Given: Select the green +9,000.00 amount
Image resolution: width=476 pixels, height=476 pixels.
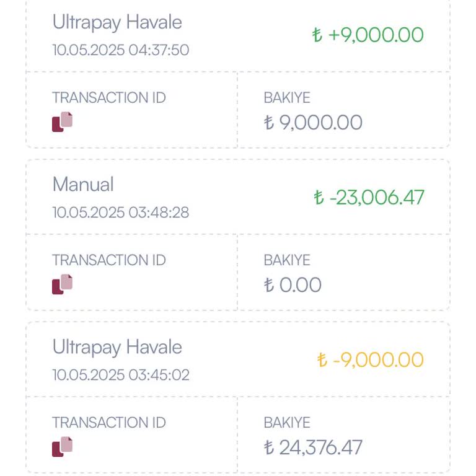Looking at the screenshot, I should [x=368, y=35].
